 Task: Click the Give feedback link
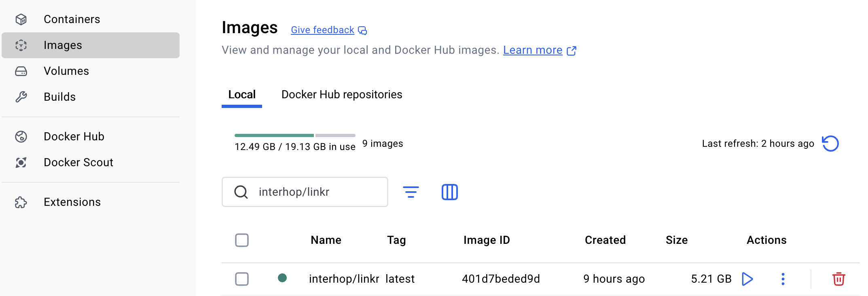tap(322, 30)
